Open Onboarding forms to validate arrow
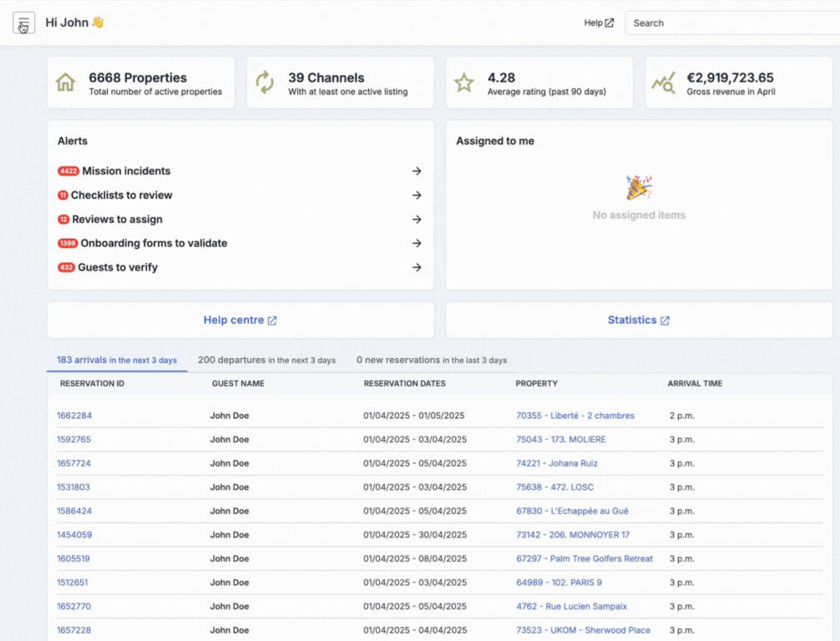Image resolution: width=840 pixels, height=641 pixels. [x=417, y=243]
